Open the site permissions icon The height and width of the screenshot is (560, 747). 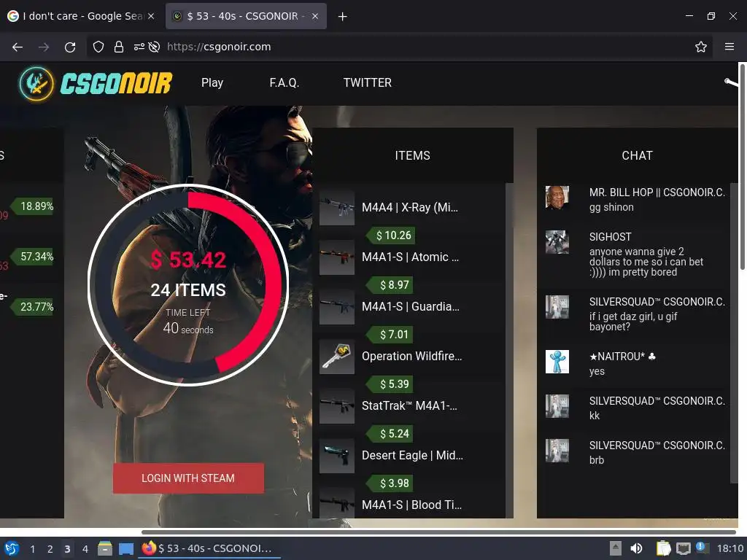pos(139,47)
